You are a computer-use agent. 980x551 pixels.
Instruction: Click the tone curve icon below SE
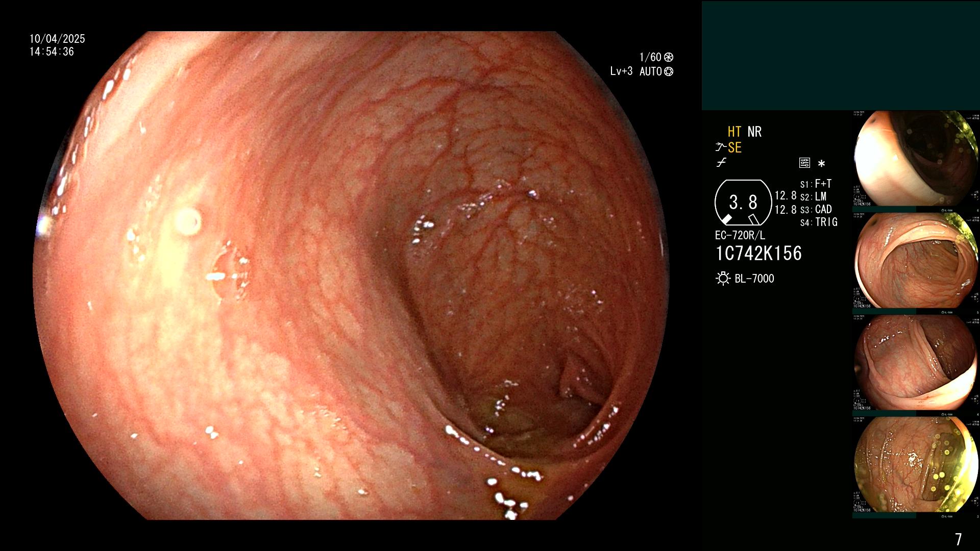pos(721,163)
